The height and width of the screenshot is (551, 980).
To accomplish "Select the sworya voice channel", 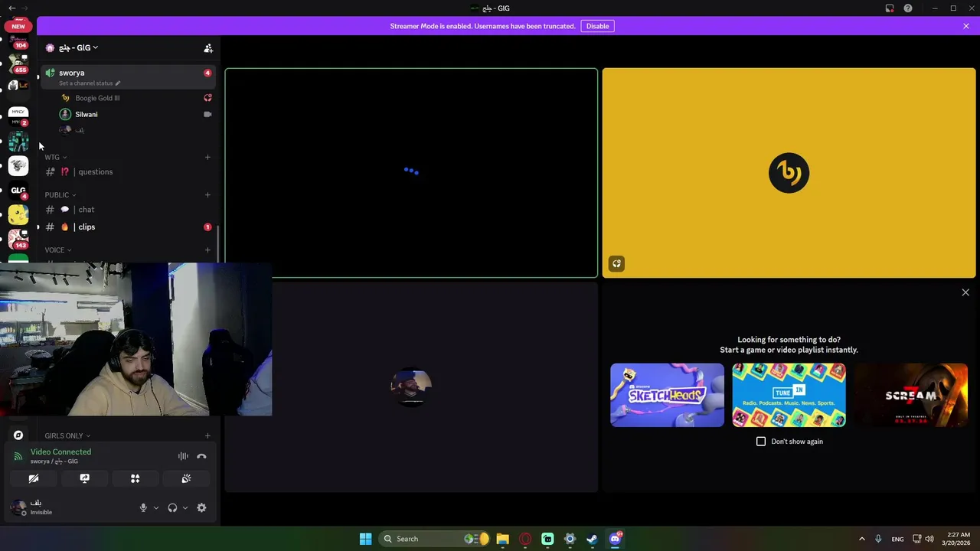I will [x=127, y=77].
